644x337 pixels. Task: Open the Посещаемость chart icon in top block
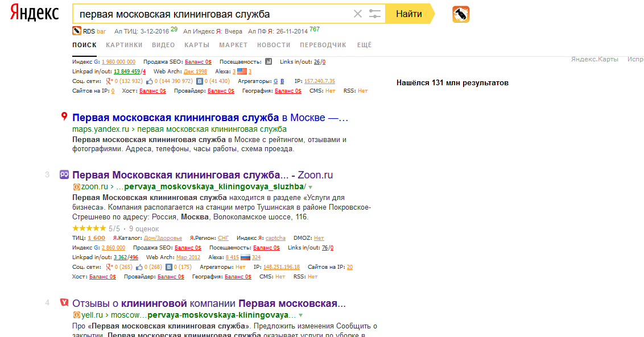[268, 61]
